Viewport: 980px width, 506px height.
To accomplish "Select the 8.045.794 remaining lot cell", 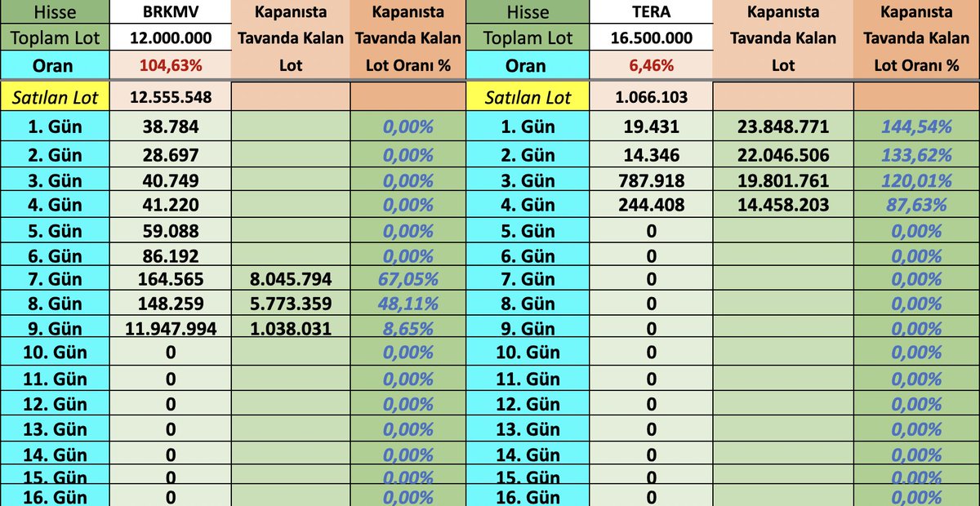I will pyautogui.click(x=291, y=279).
